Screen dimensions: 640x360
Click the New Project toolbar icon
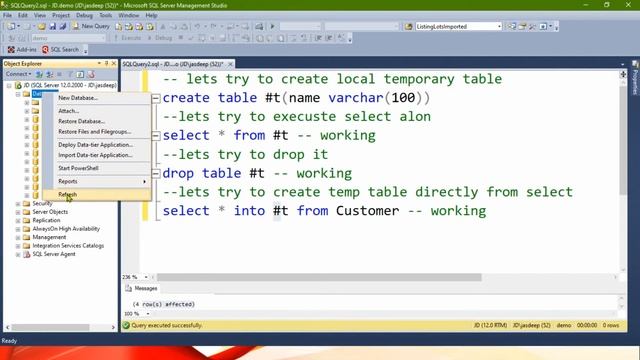point(11,27)
